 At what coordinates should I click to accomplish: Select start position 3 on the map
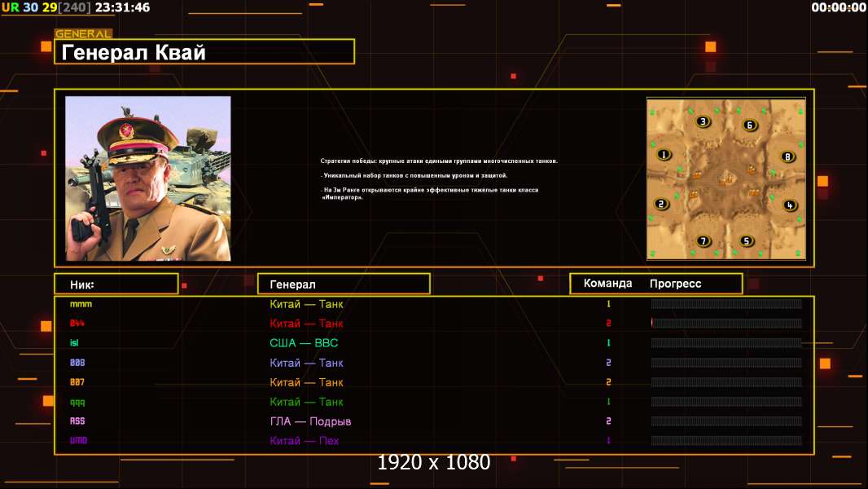pyautogui.click(x=703, y=121)
